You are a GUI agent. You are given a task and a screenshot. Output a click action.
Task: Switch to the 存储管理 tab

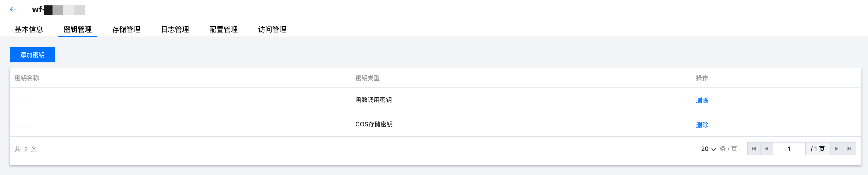coord(126,30)
